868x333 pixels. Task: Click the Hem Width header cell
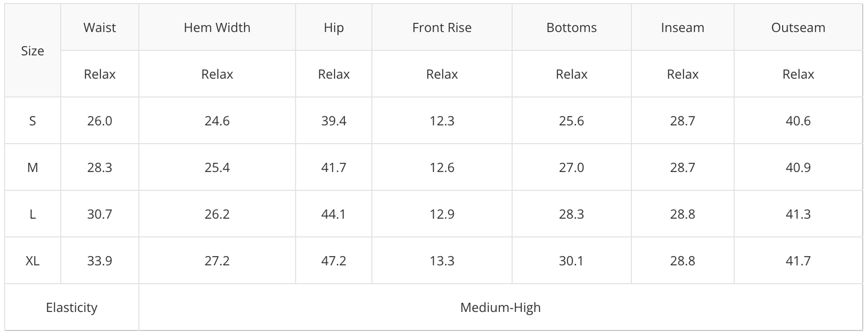[x=217, y=28]
